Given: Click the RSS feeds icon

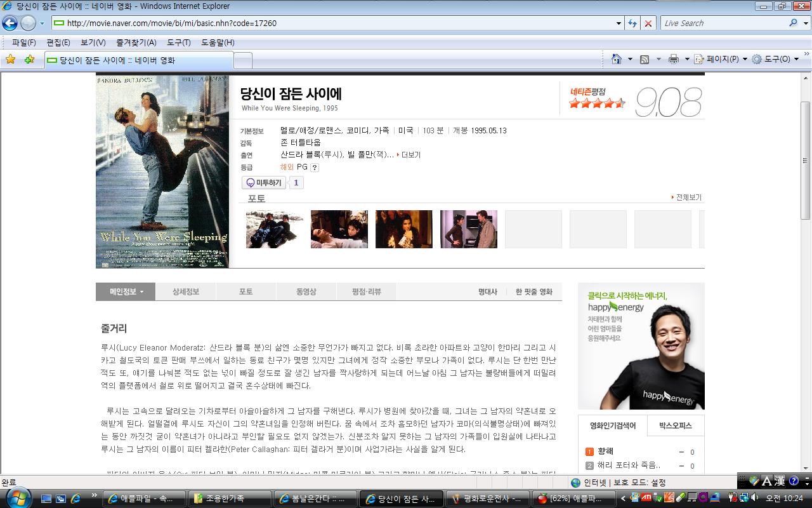Looking at the screenshot, I should [x=645, y=59].
